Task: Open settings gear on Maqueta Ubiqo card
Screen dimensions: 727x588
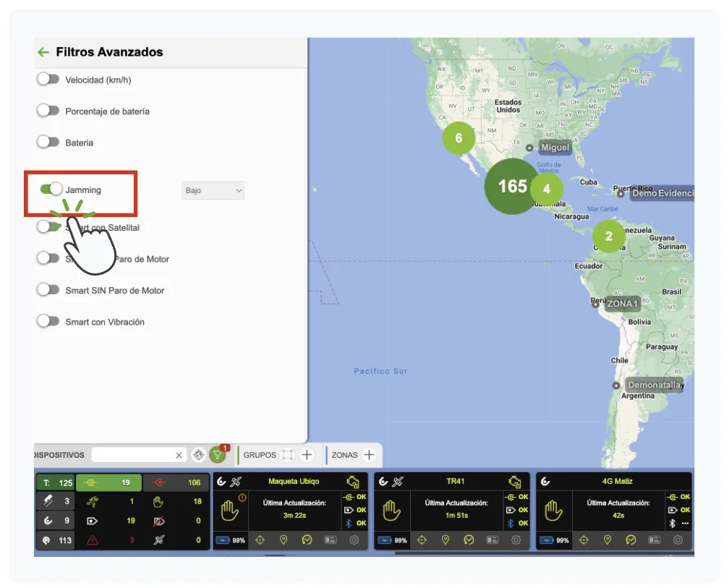Action: [354, 540]
